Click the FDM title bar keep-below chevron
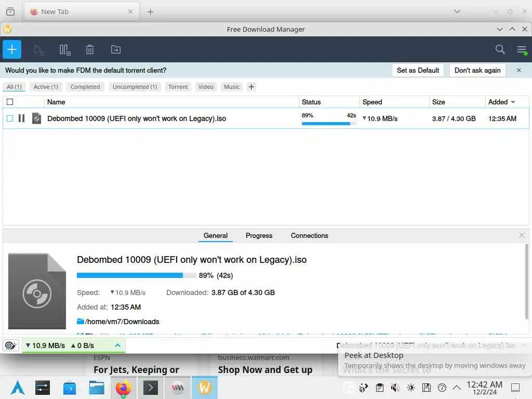 coord(500,29)
